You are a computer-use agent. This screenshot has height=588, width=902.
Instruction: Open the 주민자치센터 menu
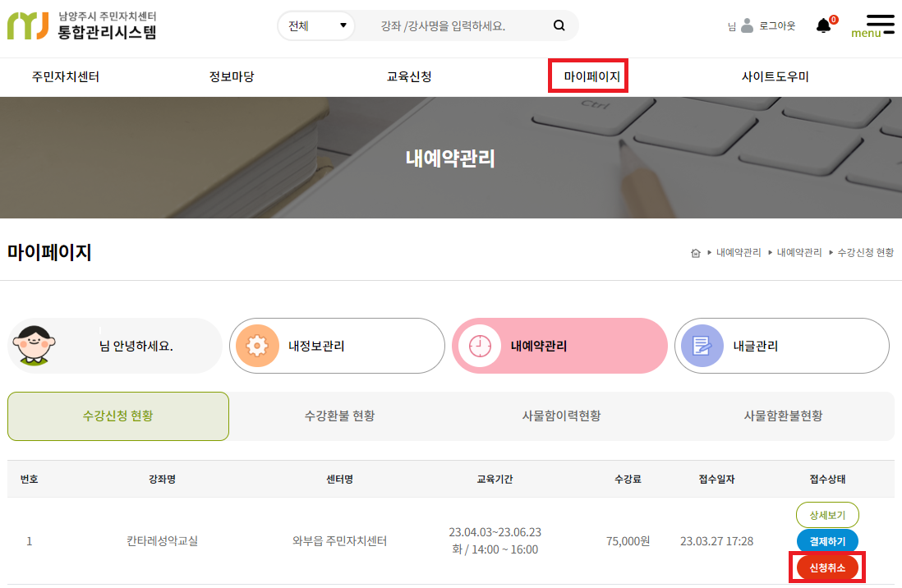tap(66, 77)
